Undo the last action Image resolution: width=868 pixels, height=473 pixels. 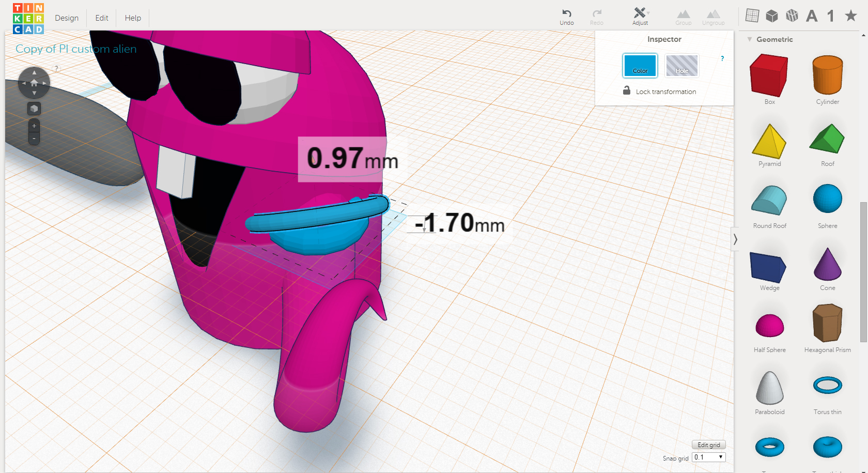point(567,17)
